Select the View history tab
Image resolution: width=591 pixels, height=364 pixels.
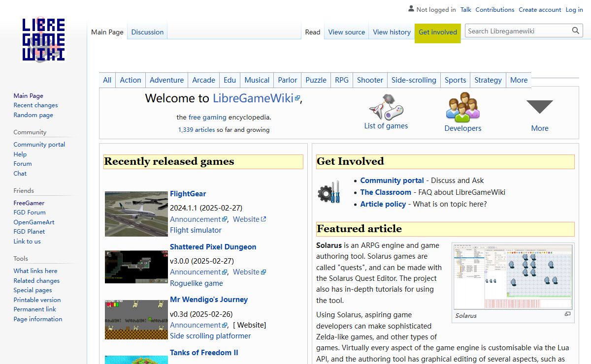click(x=392, y=32)
